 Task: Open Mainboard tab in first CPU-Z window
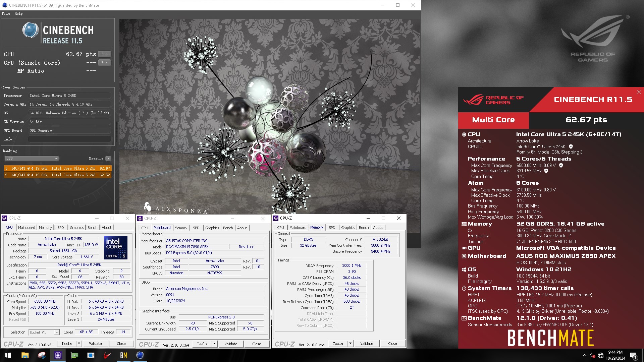[x=26, y=228]
